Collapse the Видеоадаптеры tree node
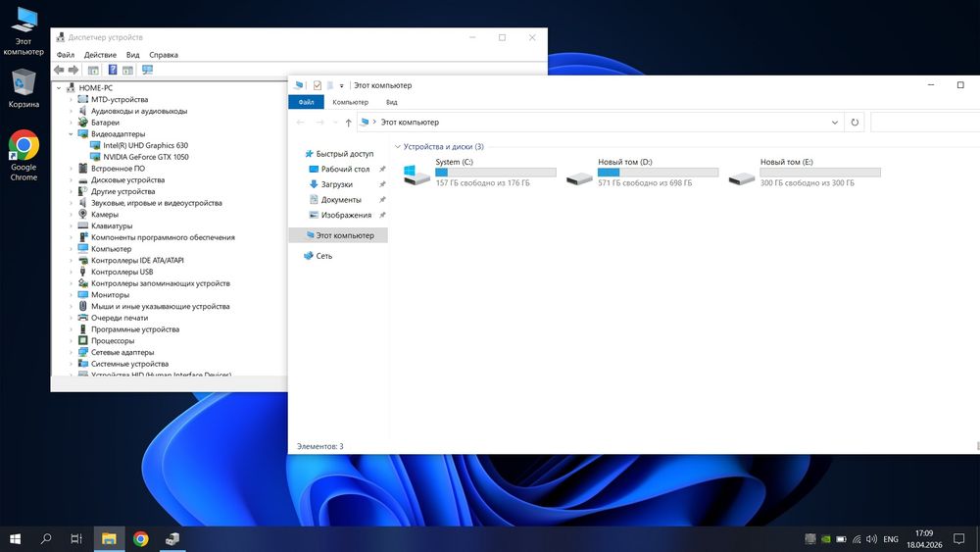The width and height of the screenshot is (980, 552). [72, 134]
